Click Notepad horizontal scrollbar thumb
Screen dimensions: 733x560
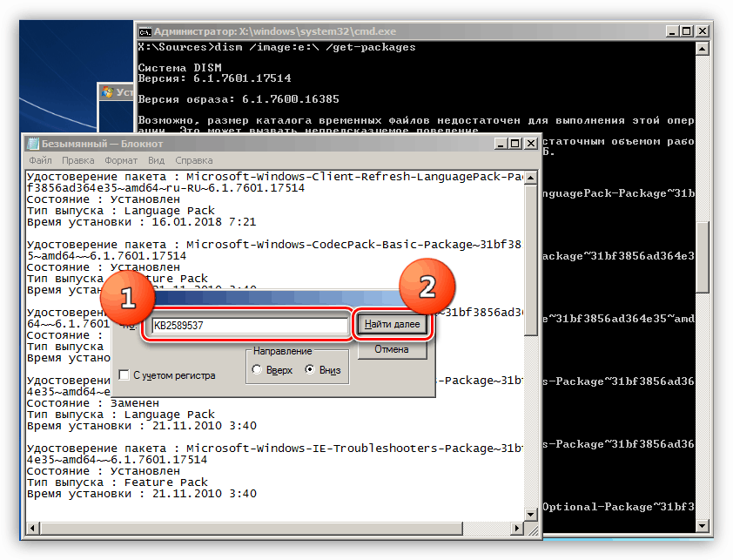coord(252,528)
